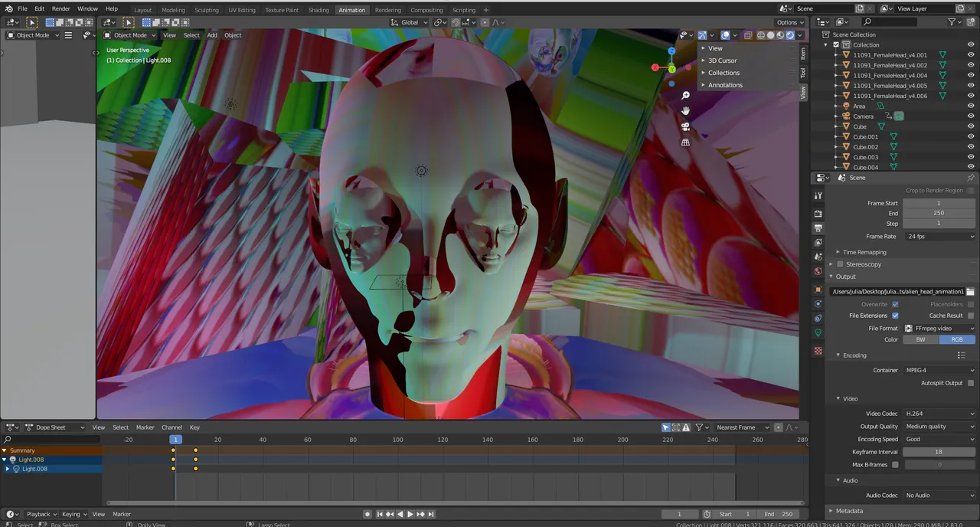Click the encoding presets list icon
Viewport: 980px width, 527px height.
point(961,355)
